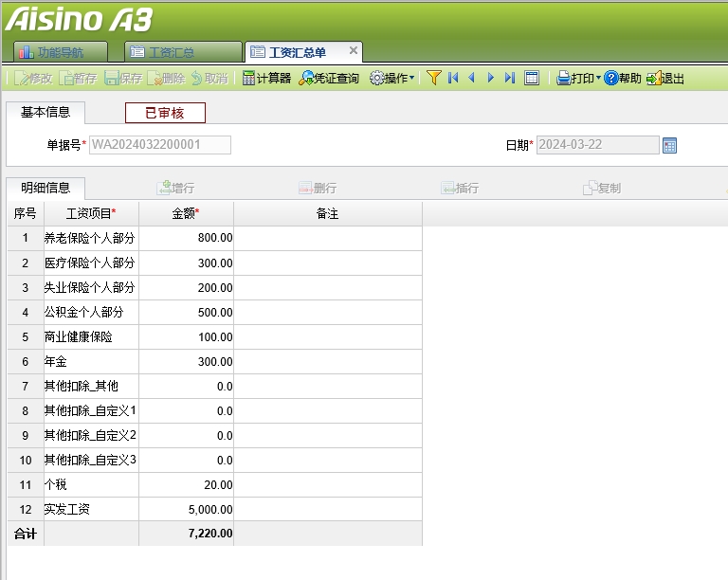Click the 修改 (modify) toolbar icon

33,79
